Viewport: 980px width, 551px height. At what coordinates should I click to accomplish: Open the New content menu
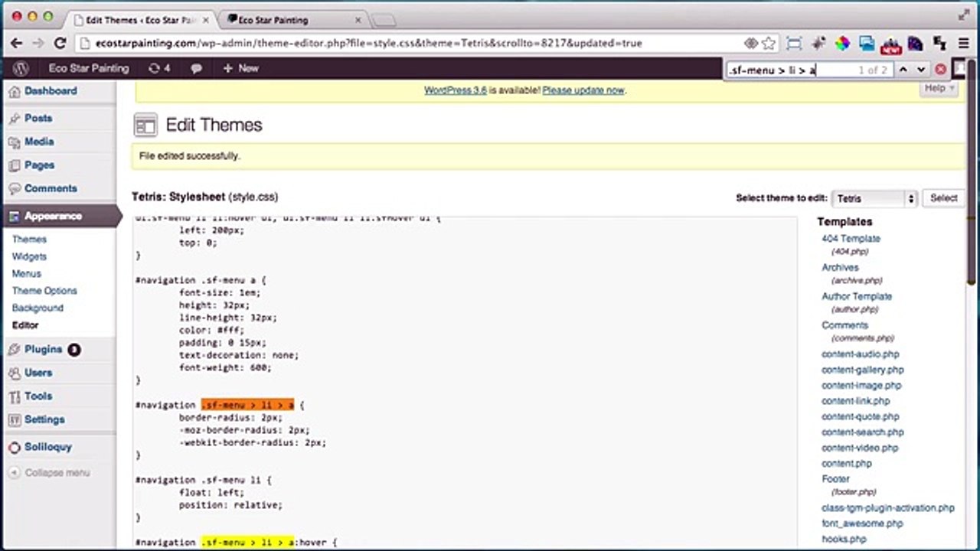240,68
